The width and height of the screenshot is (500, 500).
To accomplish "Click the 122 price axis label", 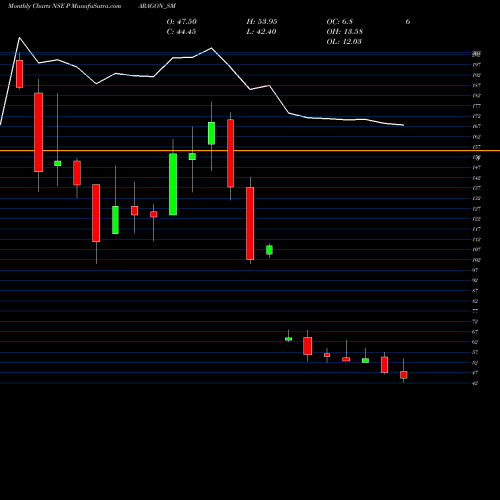I will point(477,219).
